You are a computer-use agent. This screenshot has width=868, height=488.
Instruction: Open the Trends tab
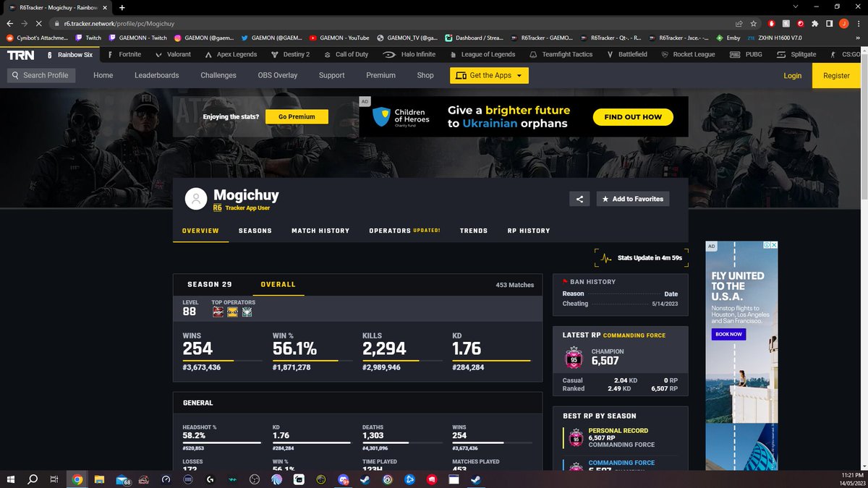tap(474, 231)
